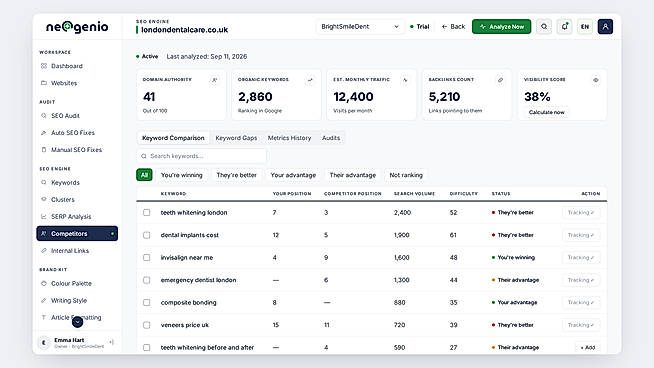Click the Domain Authority card icon

214,80
